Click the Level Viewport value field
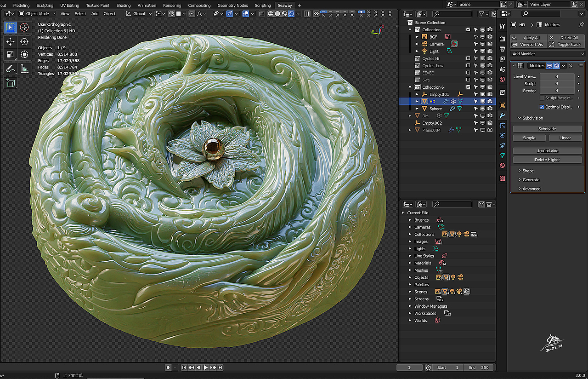588x379 pixels. [557, 76]
